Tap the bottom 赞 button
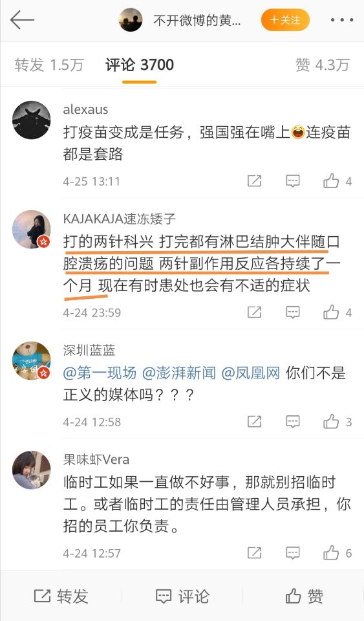Viewport: 364px width, 621px height. click(x=305, y=596)
